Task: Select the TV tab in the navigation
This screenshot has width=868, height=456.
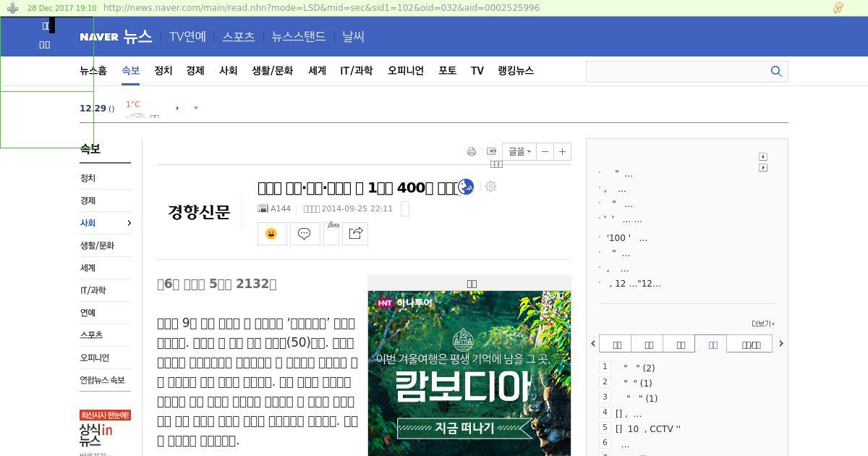Action: 477,70
